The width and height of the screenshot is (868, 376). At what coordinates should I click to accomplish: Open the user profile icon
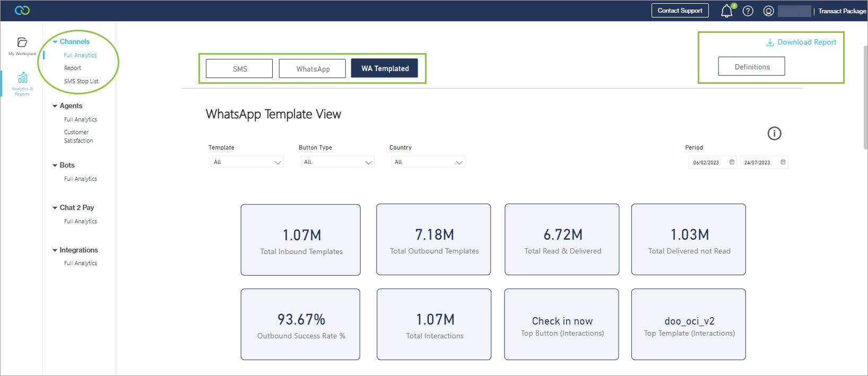click(768, 11)
